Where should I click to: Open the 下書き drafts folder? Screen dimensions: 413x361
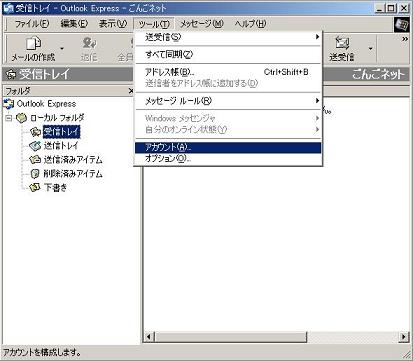pos(55,188)
